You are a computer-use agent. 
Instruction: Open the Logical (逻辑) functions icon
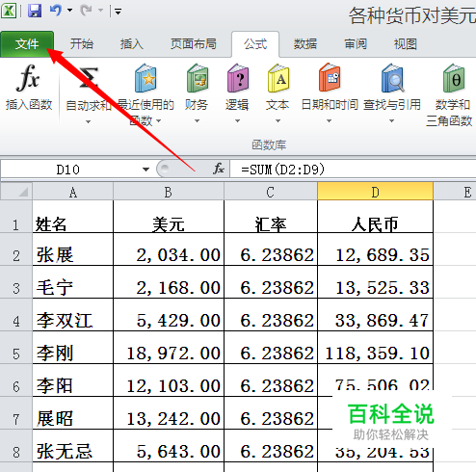[237, 78]
